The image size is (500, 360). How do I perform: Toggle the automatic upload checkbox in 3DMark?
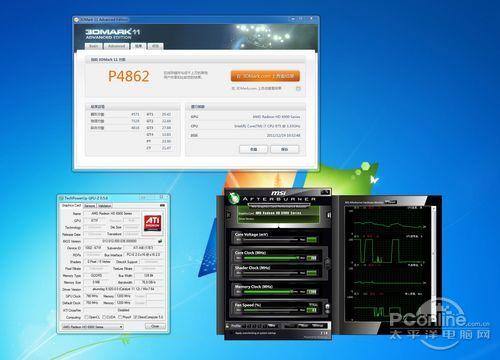[298, 89]
